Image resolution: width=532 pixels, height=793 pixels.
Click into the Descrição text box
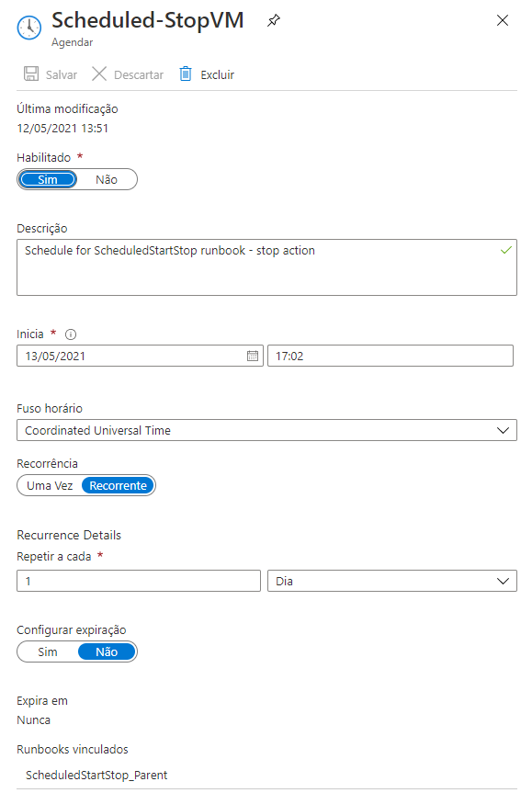click(x=267, y=267)
